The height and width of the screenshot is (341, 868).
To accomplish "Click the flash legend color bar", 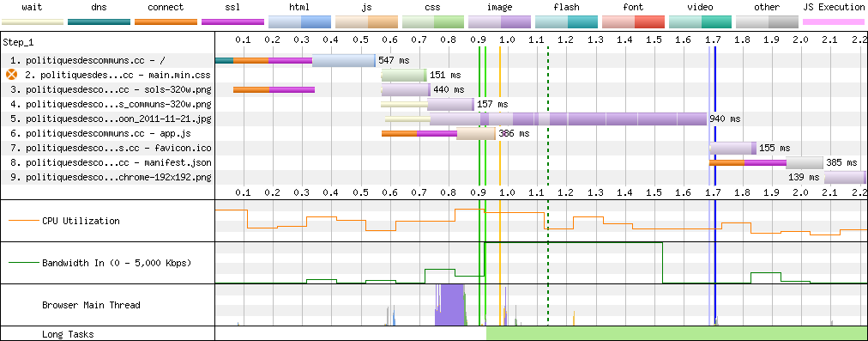I will [x=567, y=22].
